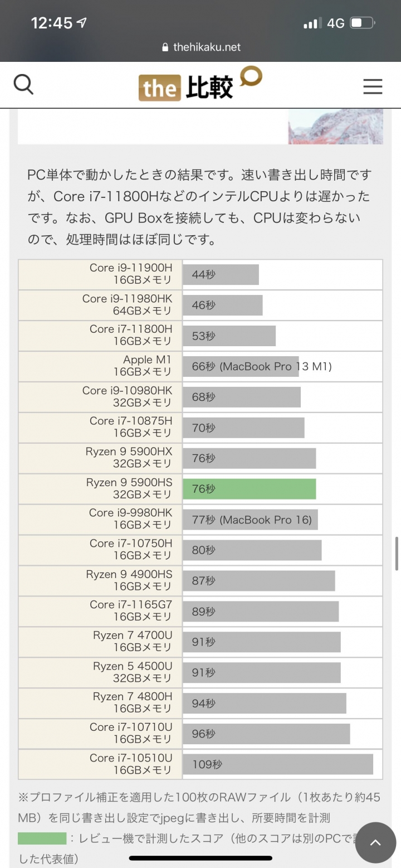Tap the 12:45 clock in the status bar
This screenshot has height=868, width=401.
[x=52, y=23]
